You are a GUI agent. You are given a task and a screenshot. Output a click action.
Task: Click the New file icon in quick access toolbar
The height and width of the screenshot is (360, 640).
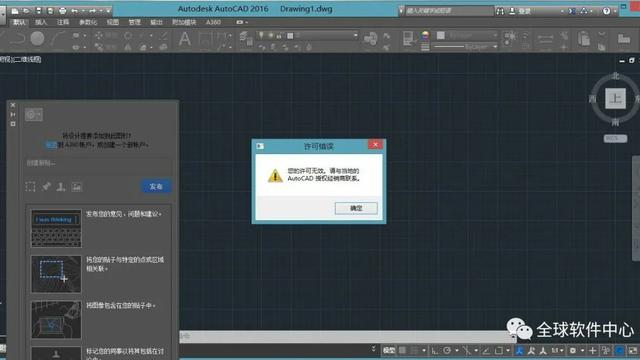[x=15, y=11]
